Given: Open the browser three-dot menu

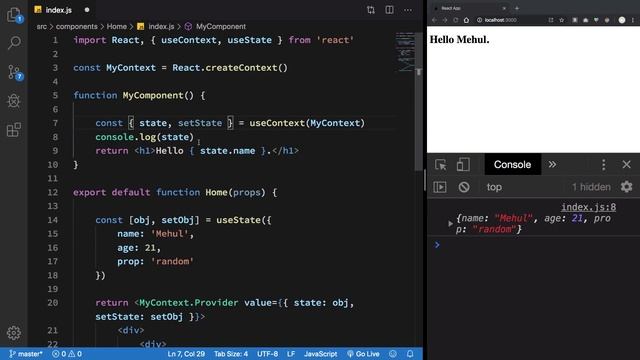Looking at the screenshot, I should click(x=633, y=20).
